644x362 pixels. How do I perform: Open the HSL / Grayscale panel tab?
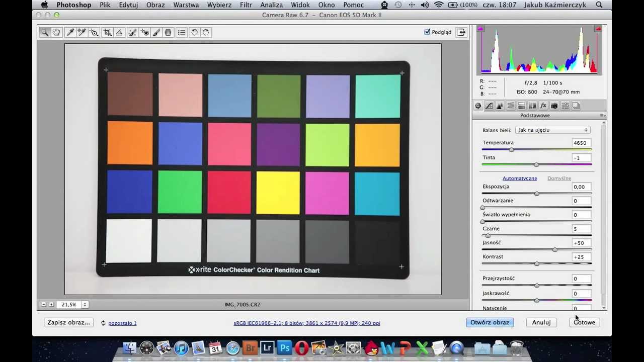click(511, 106)
